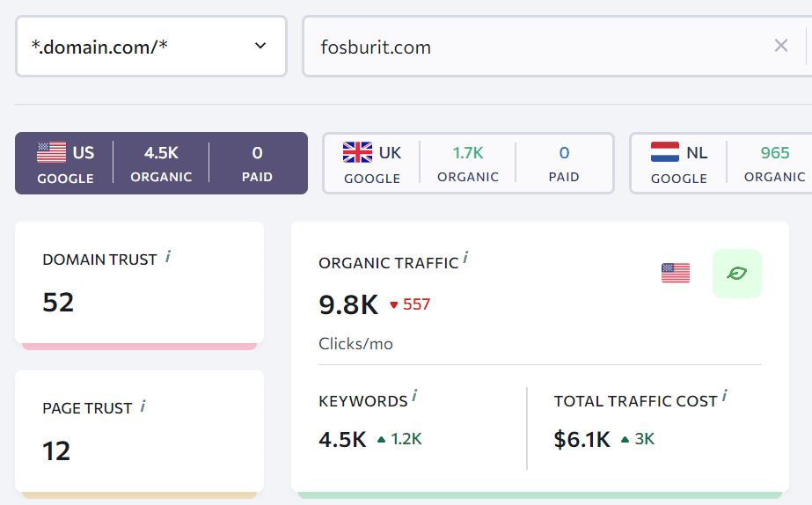
Task: Select the US Google database tab
Action: point(161,163)
